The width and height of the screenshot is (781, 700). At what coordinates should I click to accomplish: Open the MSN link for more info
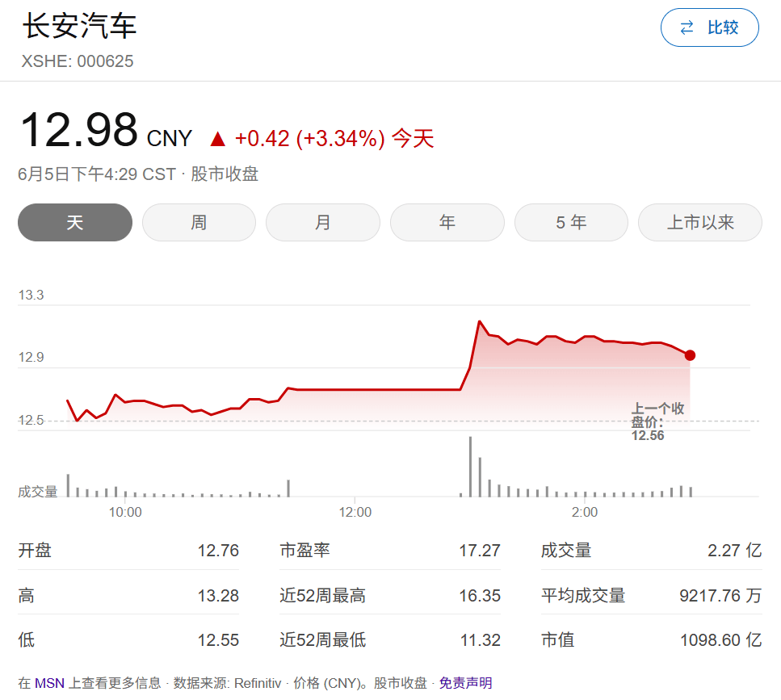coord(49,683)
